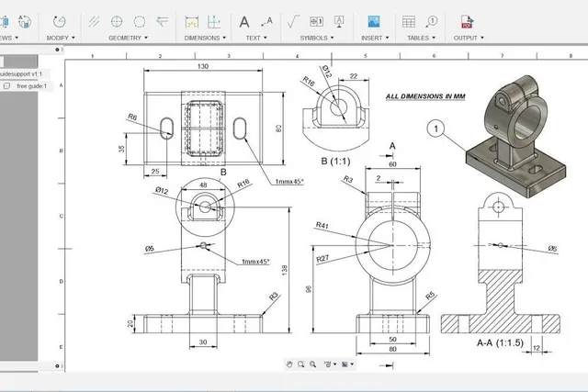The image size is (588, 392).
Task: Click the top browser panel pin dot
Action: [x=57, y=50]
